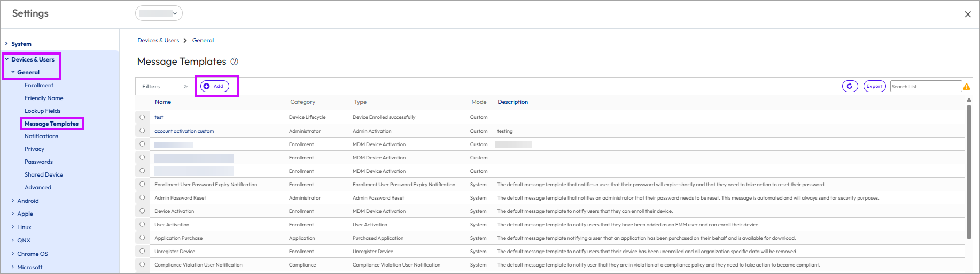This screenshot has height=274, width=980.
Task: Select radio button for Application Purchase row
Action: pyautogui.click(x=142, y=238)
